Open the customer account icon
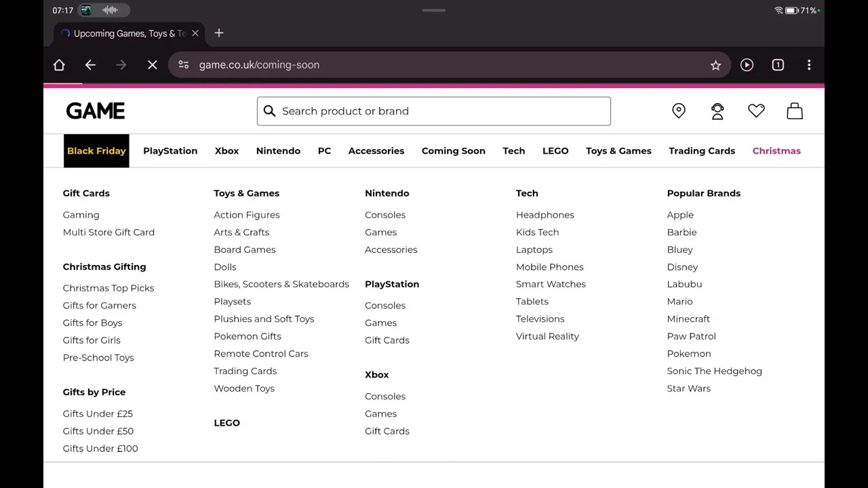The image size is (868, 488). pyautogui.click(x=717, y=111)
